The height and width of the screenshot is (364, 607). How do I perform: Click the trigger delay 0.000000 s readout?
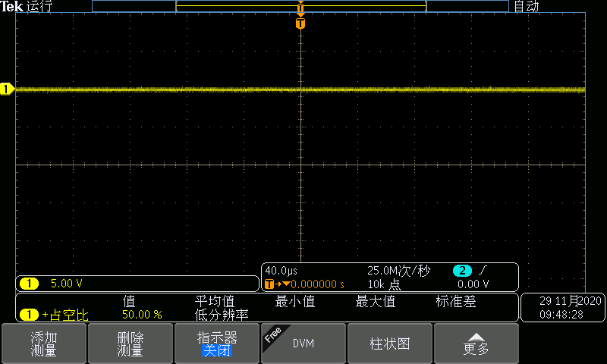click(x=317, y=284)
